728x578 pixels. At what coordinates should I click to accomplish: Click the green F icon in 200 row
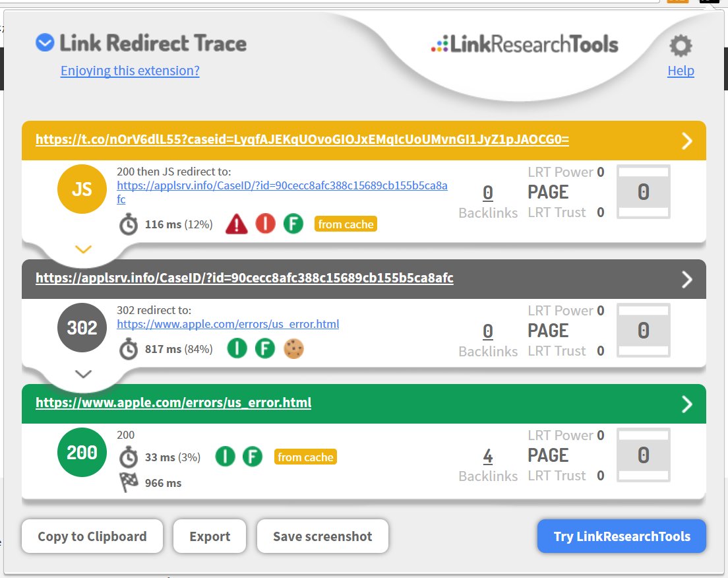253,457
